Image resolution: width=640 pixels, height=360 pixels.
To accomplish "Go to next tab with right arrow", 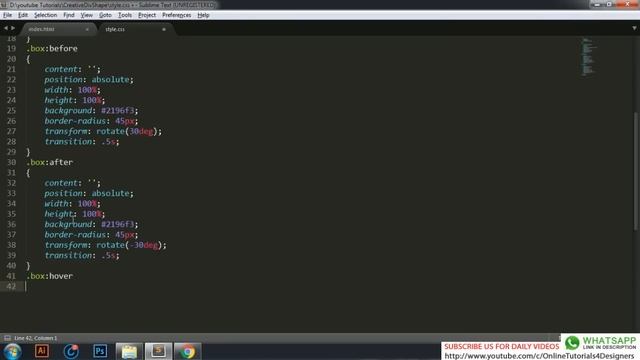I will (x=13, y=28).
